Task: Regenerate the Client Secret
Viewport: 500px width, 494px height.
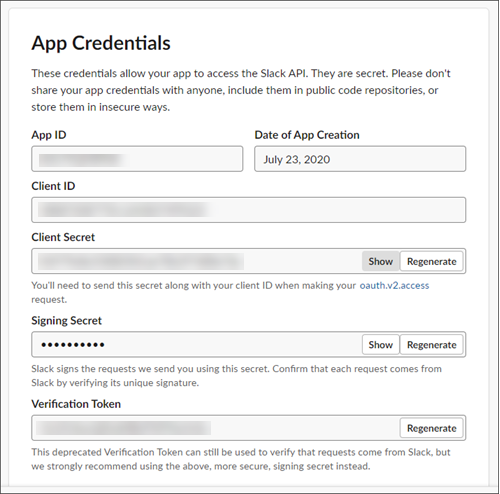Action: 431,261
